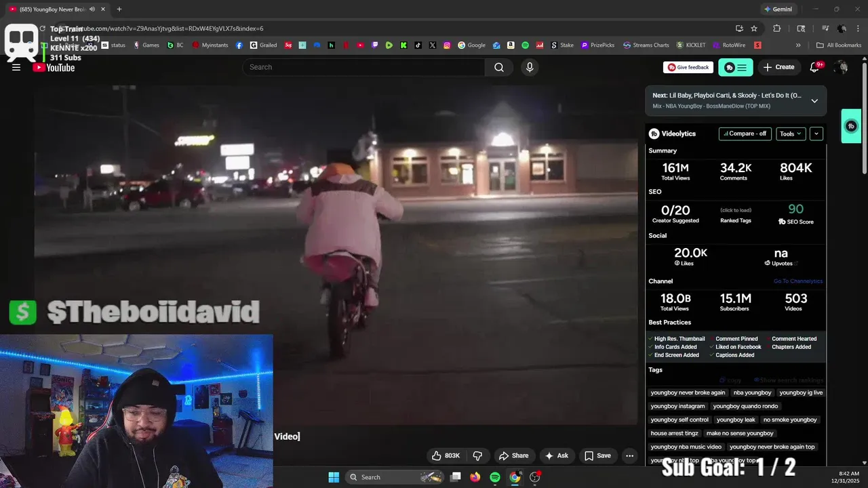The height and width of the screenshot is (488, 868).
Task: Like the video (803K)
Action: pyautogui.click(x=446, y=455)
